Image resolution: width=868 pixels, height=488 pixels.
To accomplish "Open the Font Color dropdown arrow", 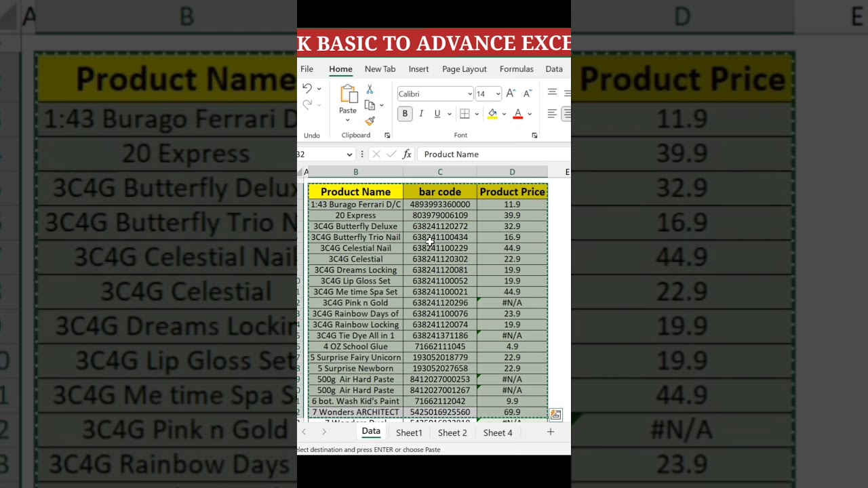I will point(530,114).
